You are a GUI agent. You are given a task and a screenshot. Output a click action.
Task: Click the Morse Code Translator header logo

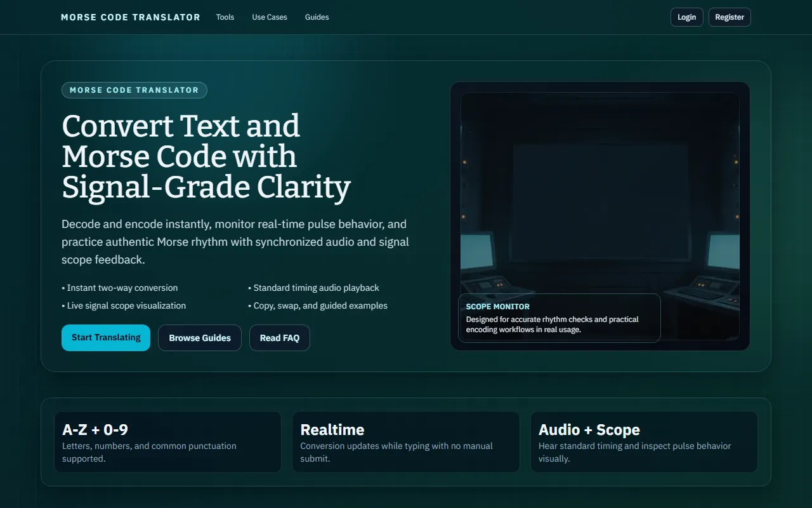(130, 17)
